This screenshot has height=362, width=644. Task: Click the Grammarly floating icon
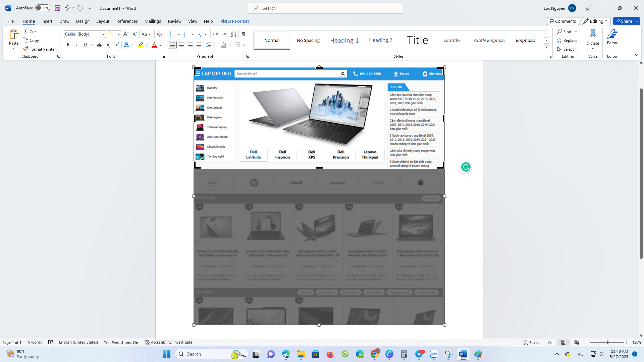click(x=466, y=167)
